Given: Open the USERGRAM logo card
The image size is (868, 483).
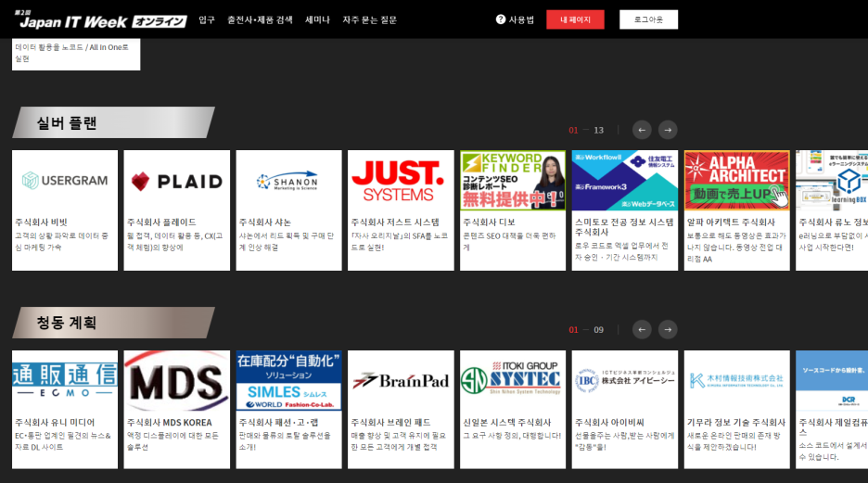Looking at the screenshot, I should pos(65,181).
